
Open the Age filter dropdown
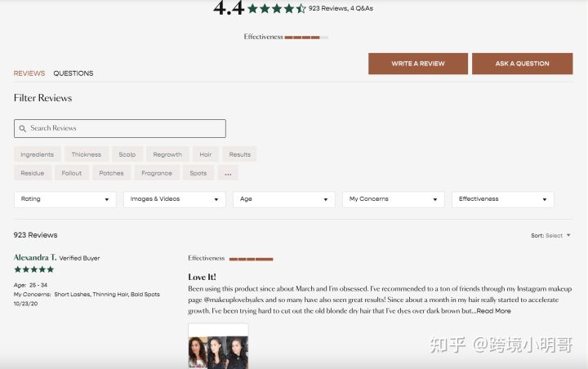tap(284, 199)
